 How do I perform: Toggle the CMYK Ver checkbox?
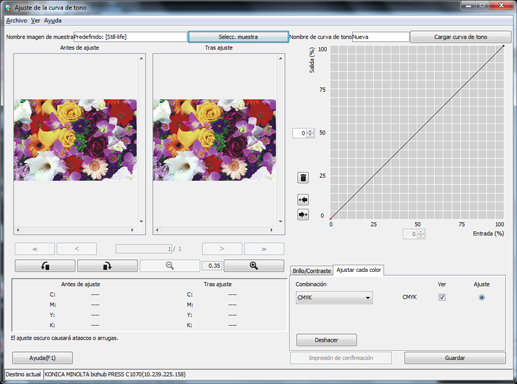tap(442, 297)
